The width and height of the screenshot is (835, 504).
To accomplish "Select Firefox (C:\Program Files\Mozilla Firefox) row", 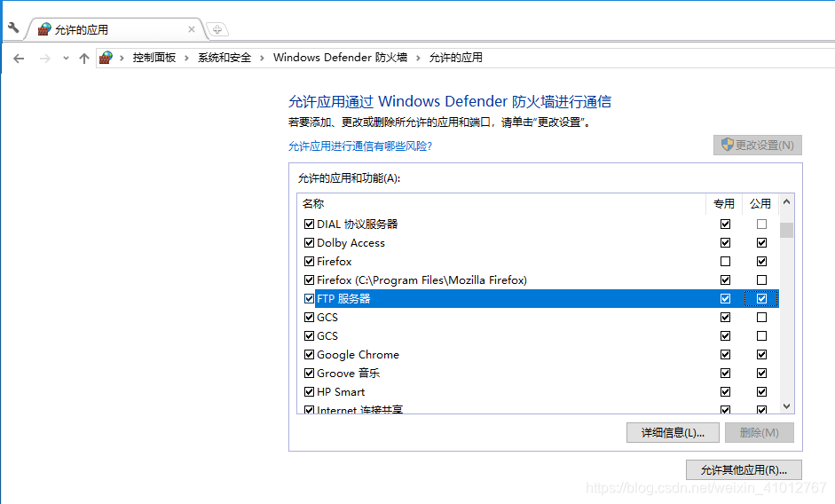I will (x=421, y=280).
